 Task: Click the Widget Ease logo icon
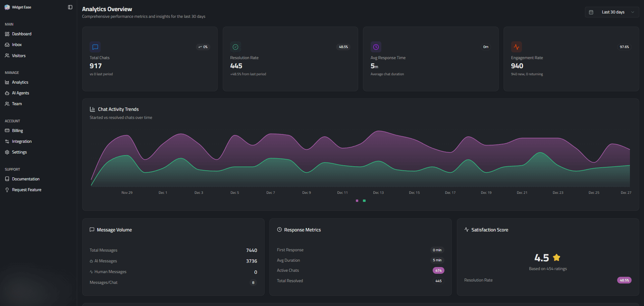click(7, 7)
